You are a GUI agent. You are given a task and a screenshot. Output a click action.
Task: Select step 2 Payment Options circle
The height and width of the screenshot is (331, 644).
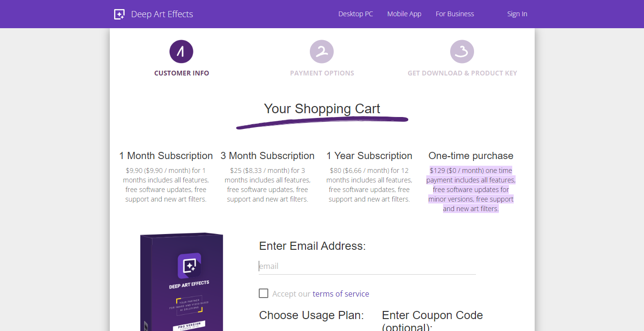click(x=322, y=52)
